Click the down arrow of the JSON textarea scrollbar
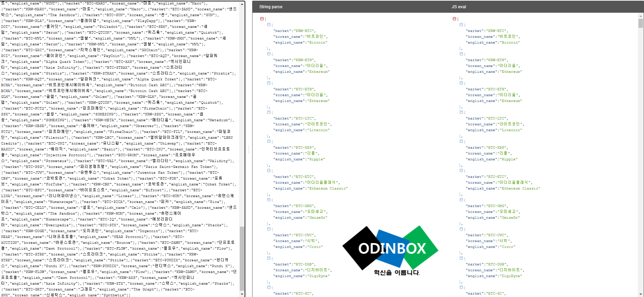This screenshot has height=297, width=644. (242, 294)
